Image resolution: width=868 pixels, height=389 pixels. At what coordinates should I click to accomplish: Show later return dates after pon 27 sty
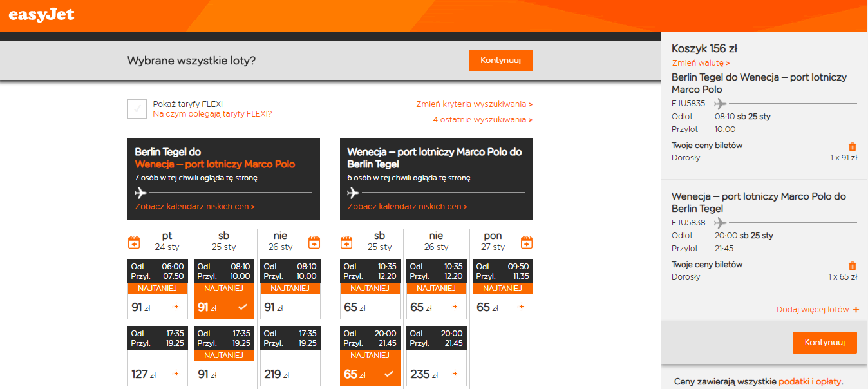527,242
